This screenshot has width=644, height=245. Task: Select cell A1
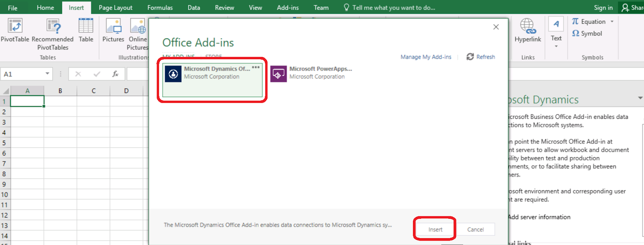[27, 101]
